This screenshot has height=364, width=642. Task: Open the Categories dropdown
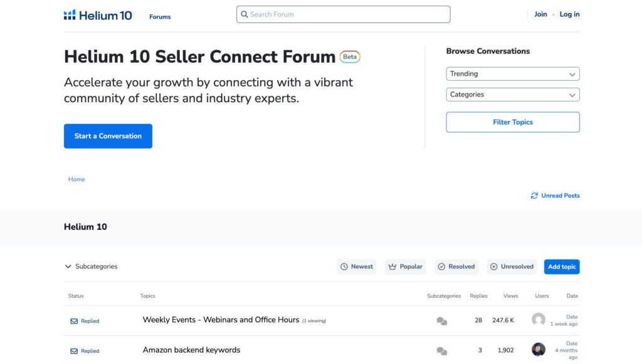pos(512,95)
